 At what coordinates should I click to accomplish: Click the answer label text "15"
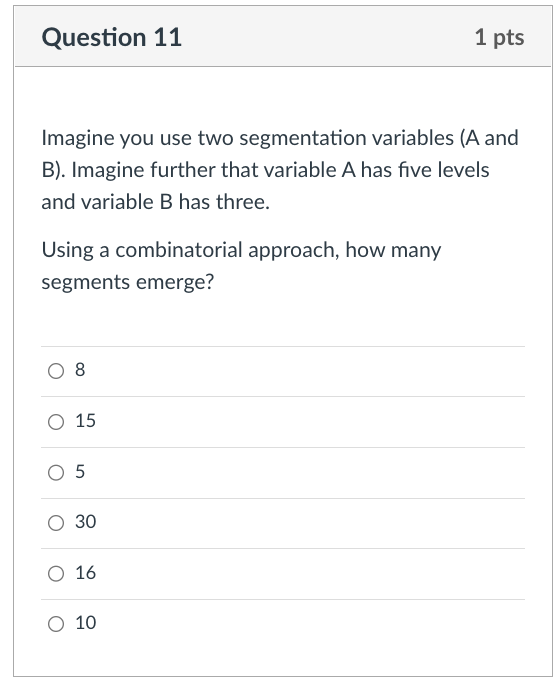click(85, 421)
